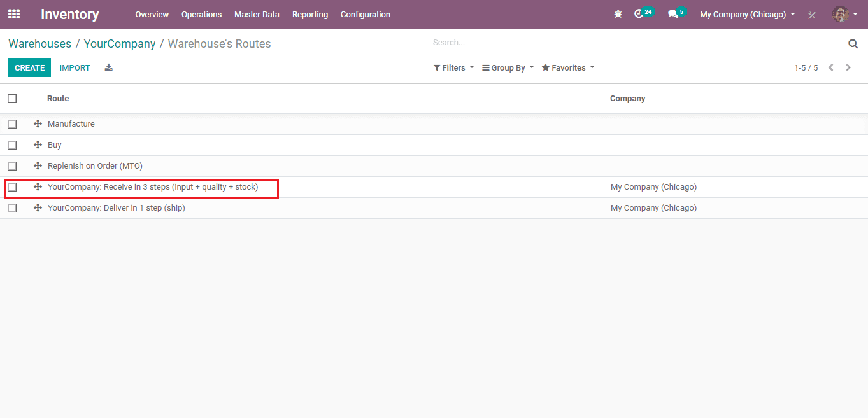Click the IMPORT button
The image size is (868, 418).
pos(75,67)
